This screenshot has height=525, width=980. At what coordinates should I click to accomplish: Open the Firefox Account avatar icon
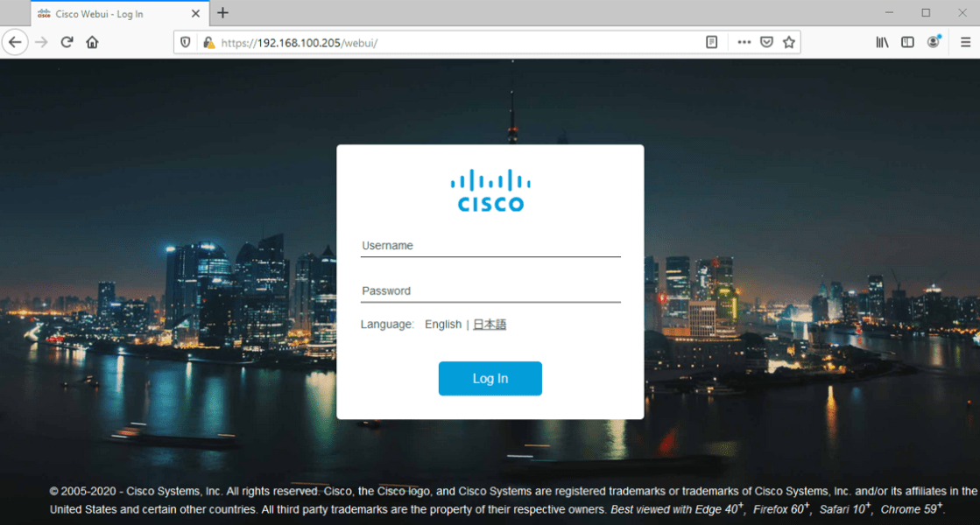pos(934,42)
